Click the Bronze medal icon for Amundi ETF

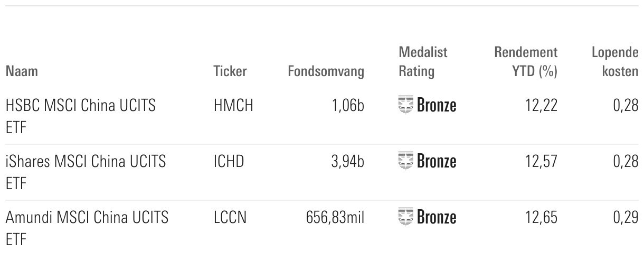tap(406, 217)
